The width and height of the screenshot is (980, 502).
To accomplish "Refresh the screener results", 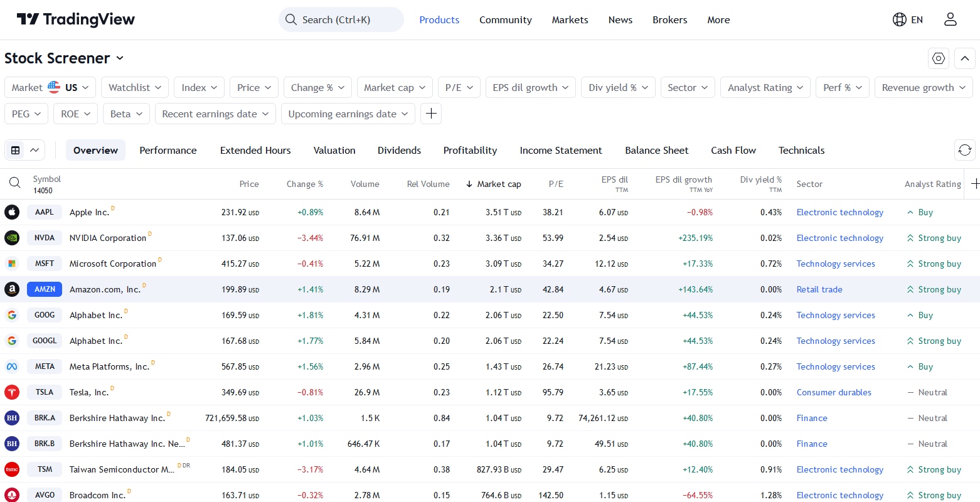I will (965, 150).
